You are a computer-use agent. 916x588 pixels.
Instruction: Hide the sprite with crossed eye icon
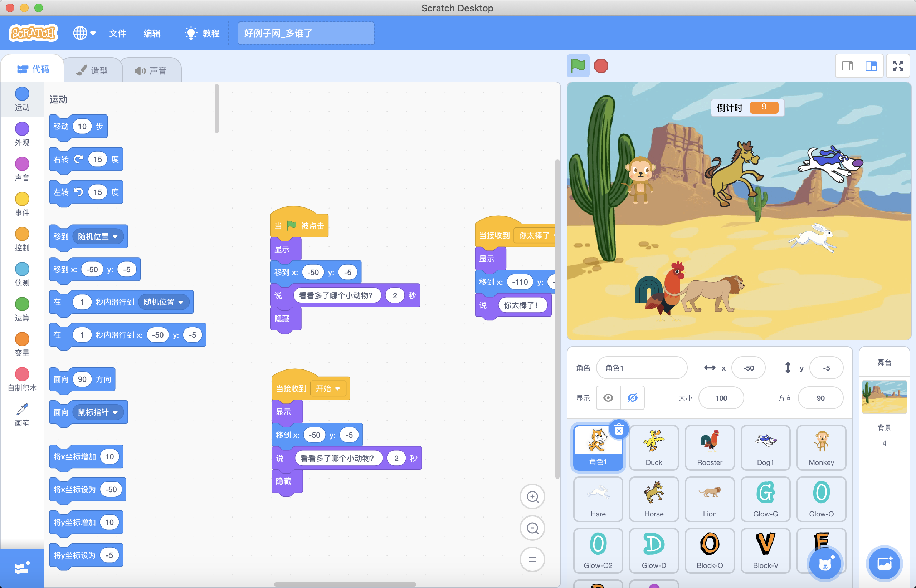point(633,398)
